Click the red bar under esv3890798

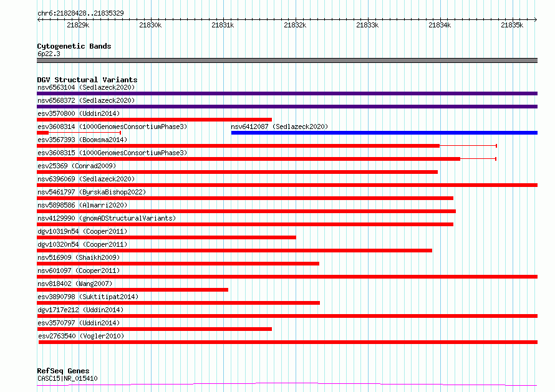(178, 303)
